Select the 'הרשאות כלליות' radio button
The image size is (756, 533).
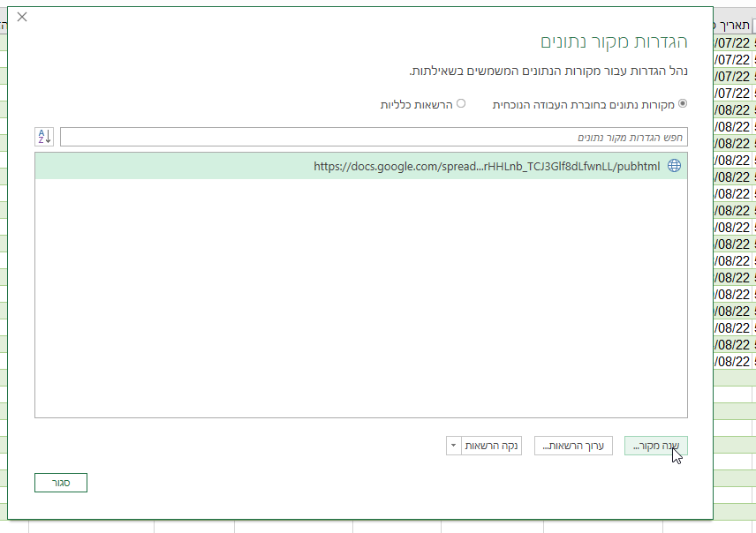pyautogui.click(x=460, y=104)
